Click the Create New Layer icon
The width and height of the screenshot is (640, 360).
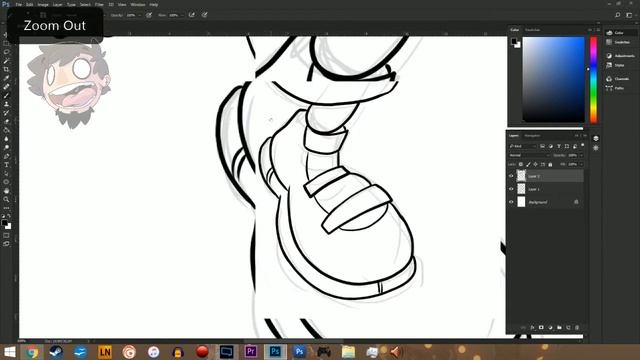568,327
